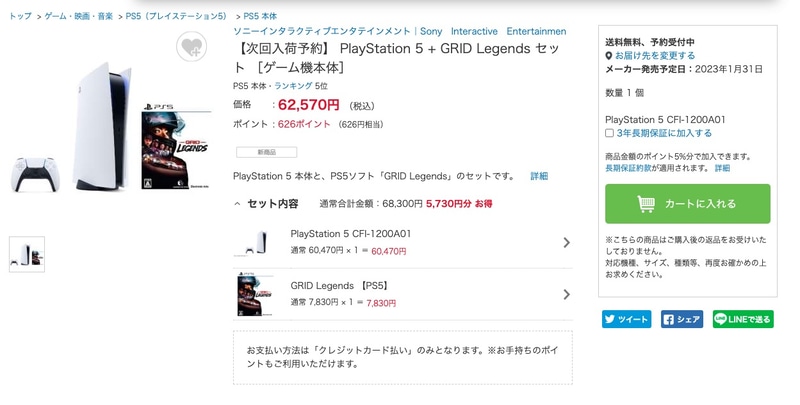Screen dimensions: 800x405
Task: Select the small product thumbnail below main image
Action: tap(27, 254)
